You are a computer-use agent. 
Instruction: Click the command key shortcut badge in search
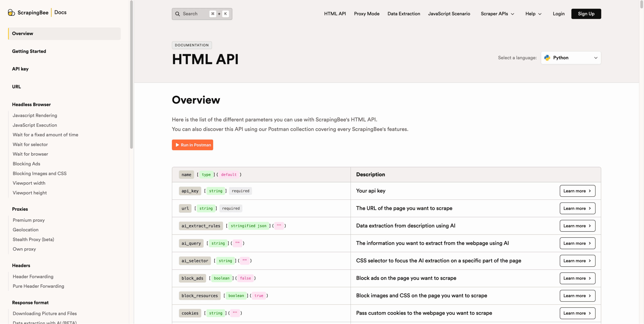pyautogui.click(x=213, y=14)
